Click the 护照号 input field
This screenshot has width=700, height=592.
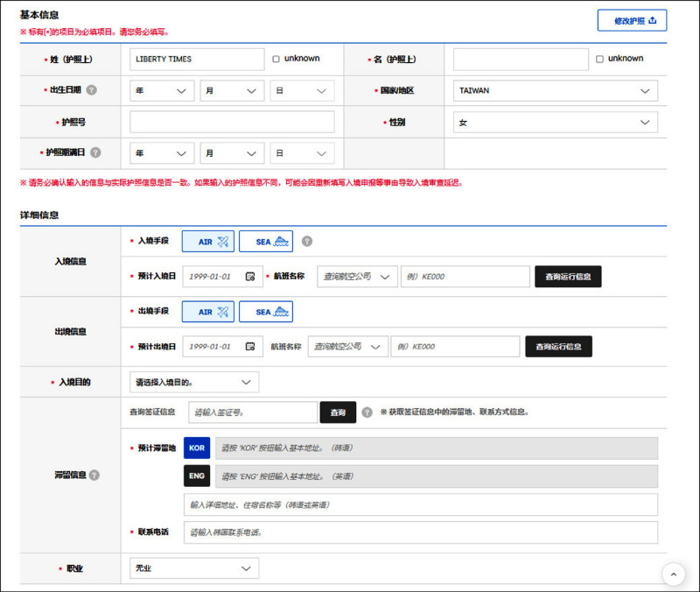(x=232, y=122)
